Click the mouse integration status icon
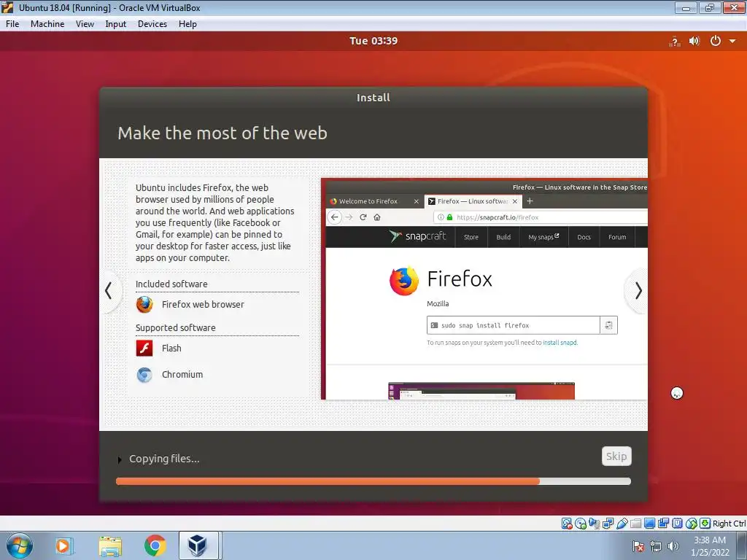The height and width of the screenshot is (560, 747). 692,524
